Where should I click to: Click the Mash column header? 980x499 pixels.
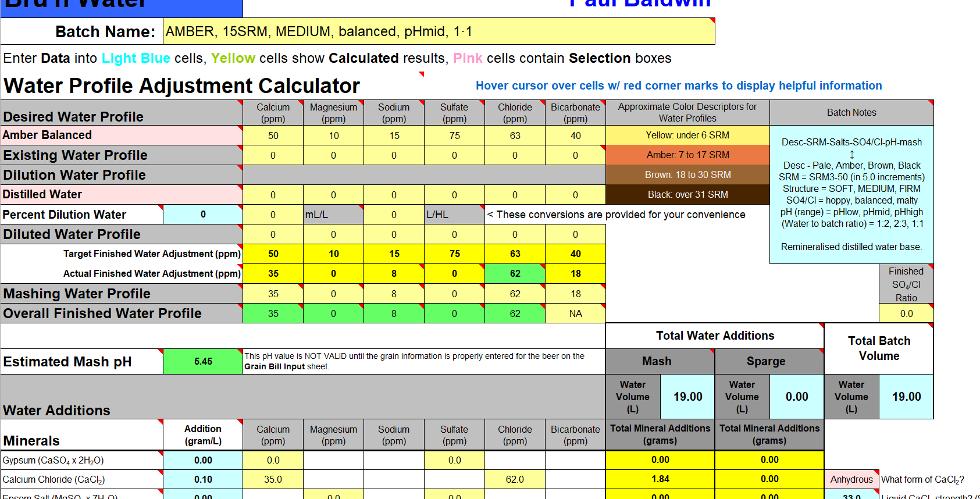pos(660,361)
